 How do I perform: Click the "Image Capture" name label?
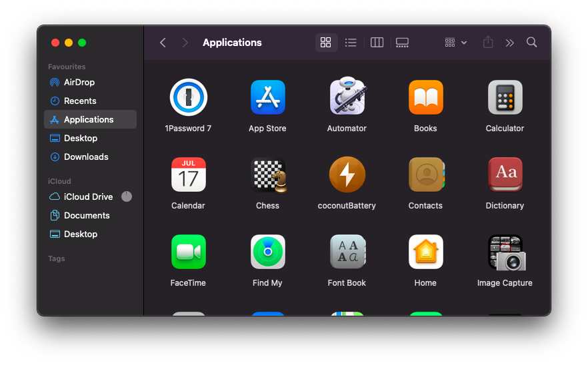(505, 282)
